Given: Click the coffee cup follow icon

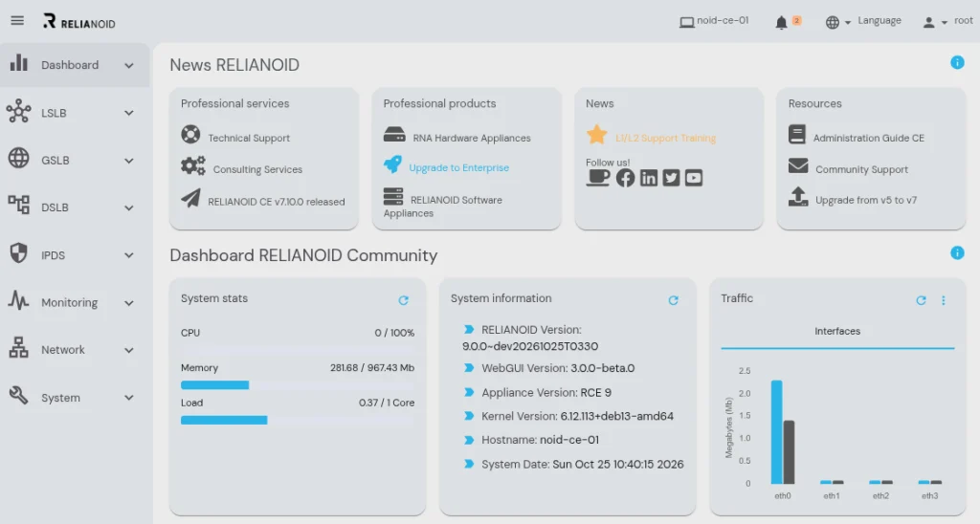Looking at the screenshot, I should point(597,178).
